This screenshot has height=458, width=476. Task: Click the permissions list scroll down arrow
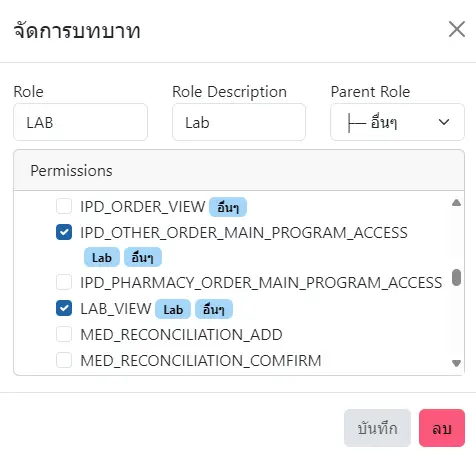(456, 363)
